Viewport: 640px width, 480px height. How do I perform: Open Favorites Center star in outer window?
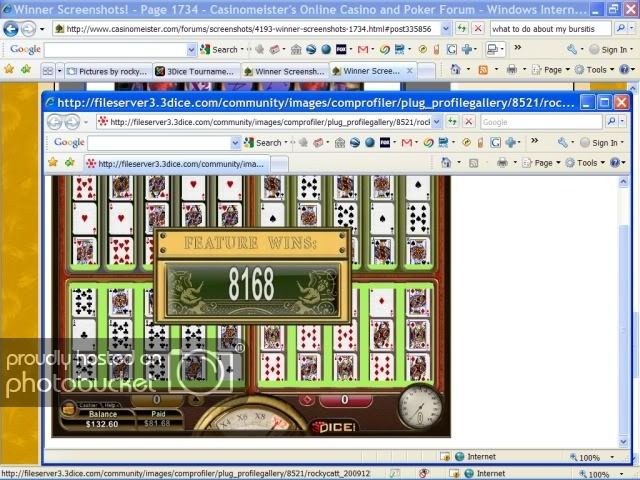9,69
